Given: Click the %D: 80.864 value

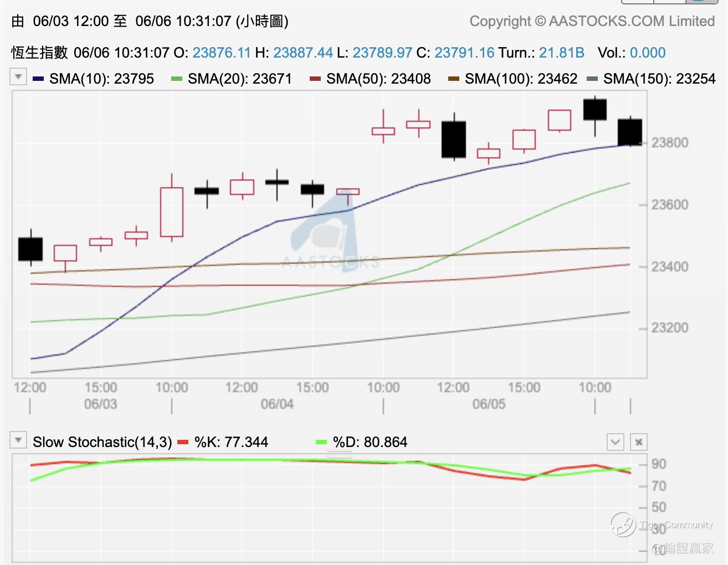Looking at the screenshot, I should click(370, 442).
